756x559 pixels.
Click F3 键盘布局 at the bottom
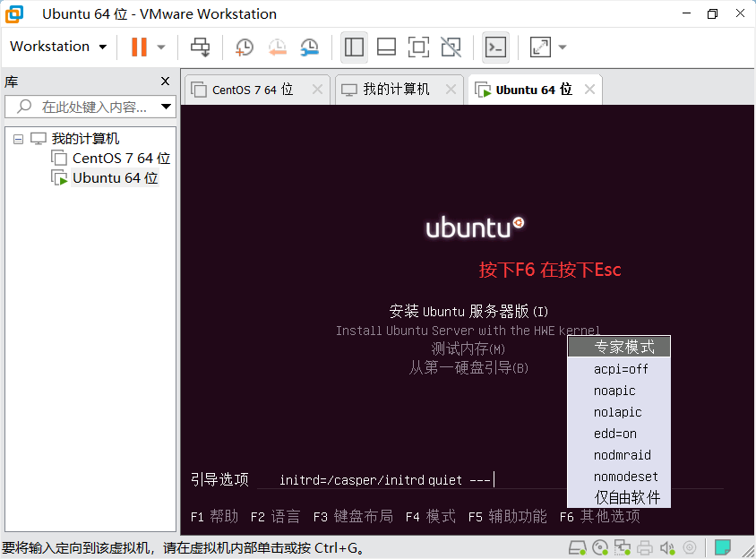[353, 517]
